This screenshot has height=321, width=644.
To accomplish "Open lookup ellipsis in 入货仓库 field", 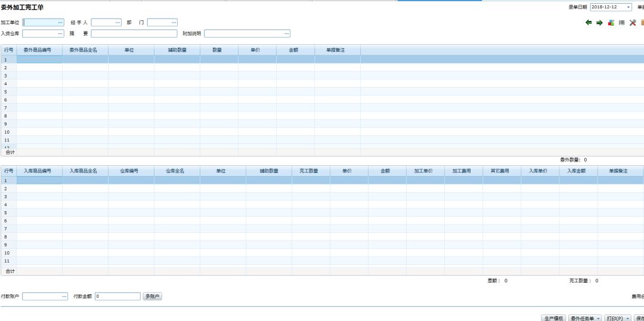I will pyautogui.click(x=60, y=33).
